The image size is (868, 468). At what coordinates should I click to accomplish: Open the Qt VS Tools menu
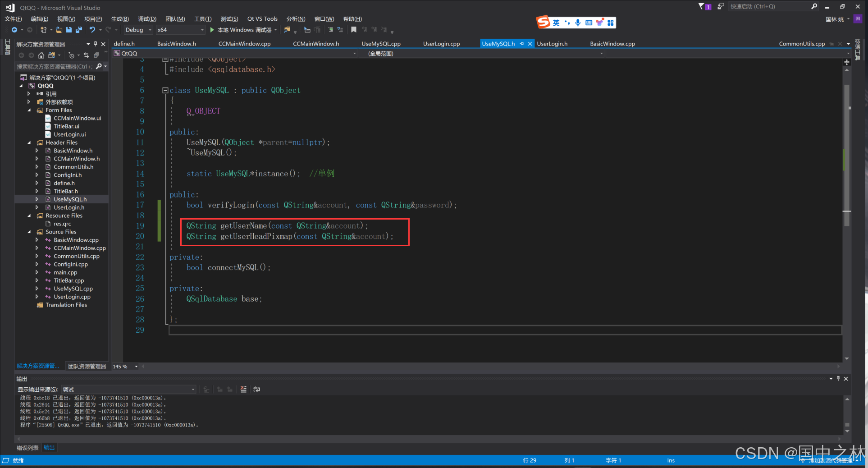[x=262, y=19]
